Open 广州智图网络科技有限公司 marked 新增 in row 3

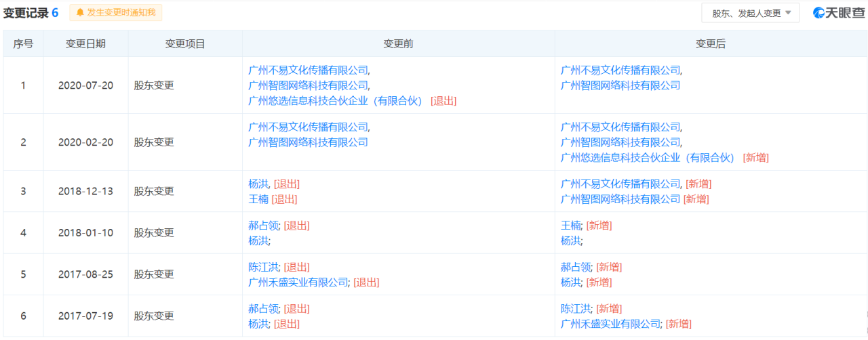point(620,199)
